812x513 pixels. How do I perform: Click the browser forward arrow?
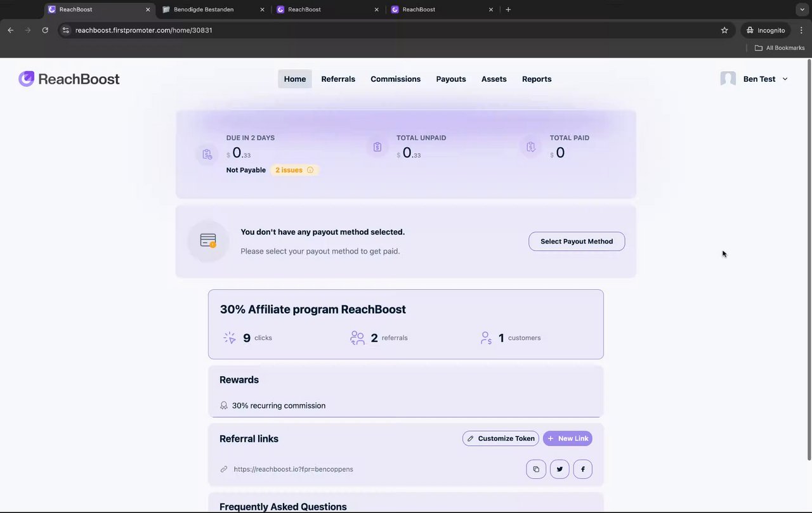pos(27,30)
